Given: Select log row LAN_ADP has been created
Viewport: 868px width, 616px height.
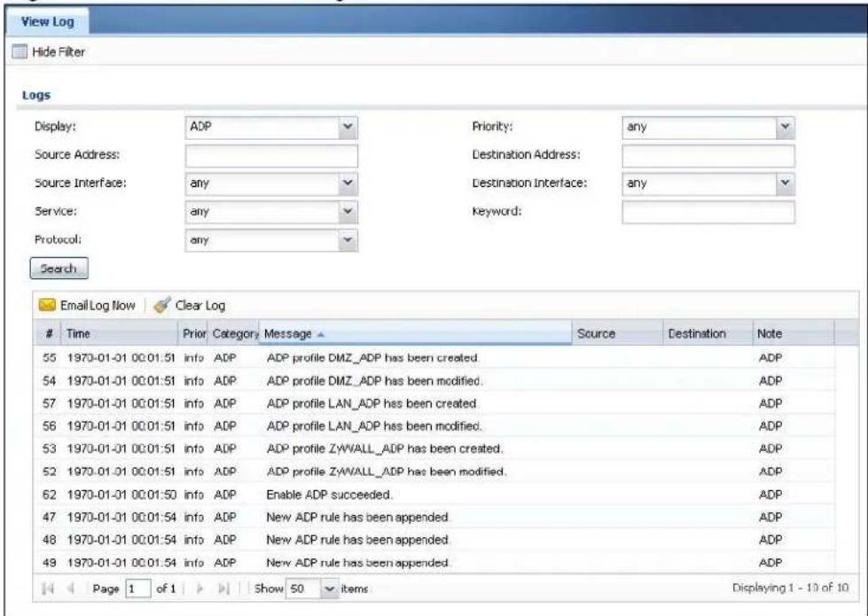Looking at the screenshot, I should coord(434,403).
